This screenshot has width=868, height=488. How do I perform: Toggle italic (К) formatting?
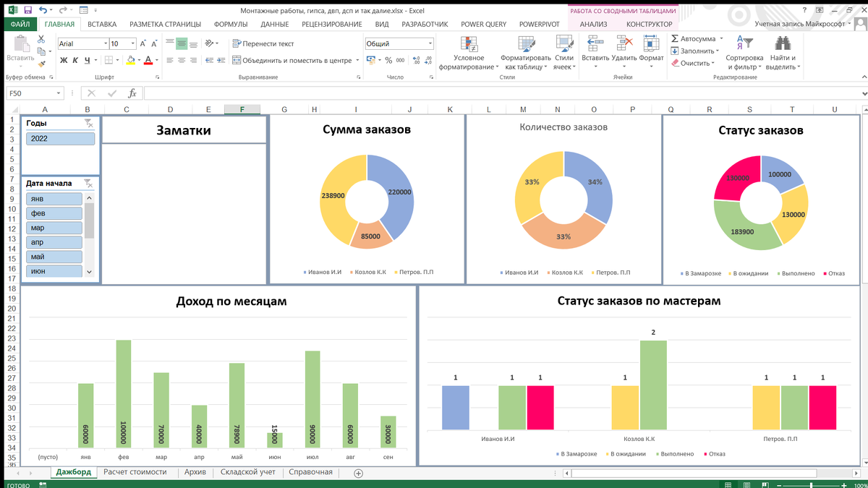(75, 61)
